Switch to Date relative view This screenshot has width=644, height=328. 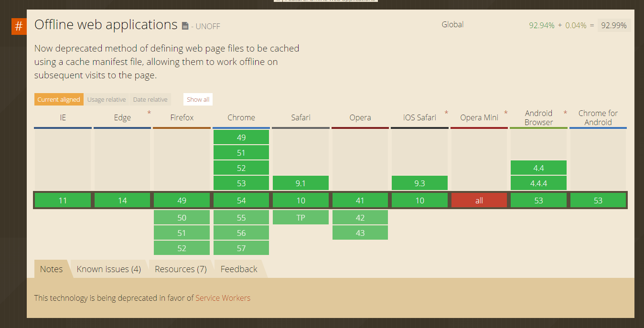coord(150,99)
